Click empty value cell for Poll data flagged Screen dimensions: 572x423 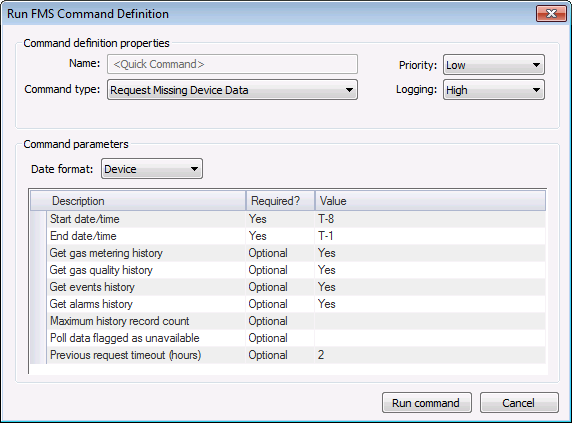click(430, 338)
